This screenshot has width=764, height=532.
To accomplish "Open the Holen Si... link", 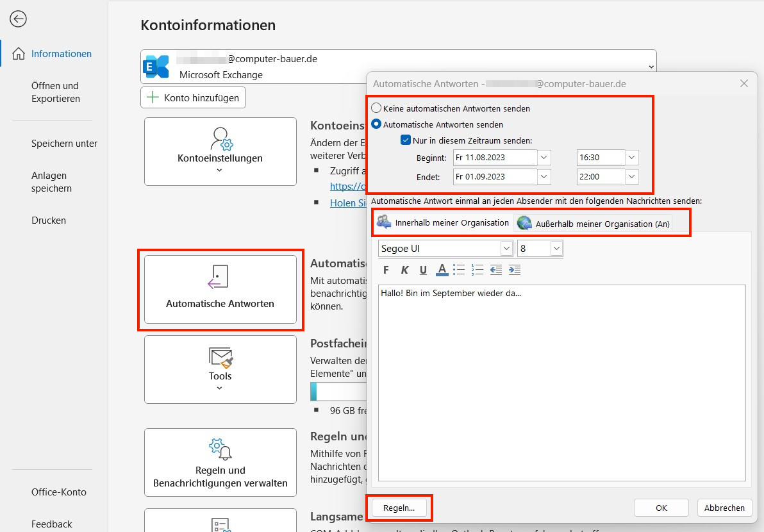I will tap(348, 203).
